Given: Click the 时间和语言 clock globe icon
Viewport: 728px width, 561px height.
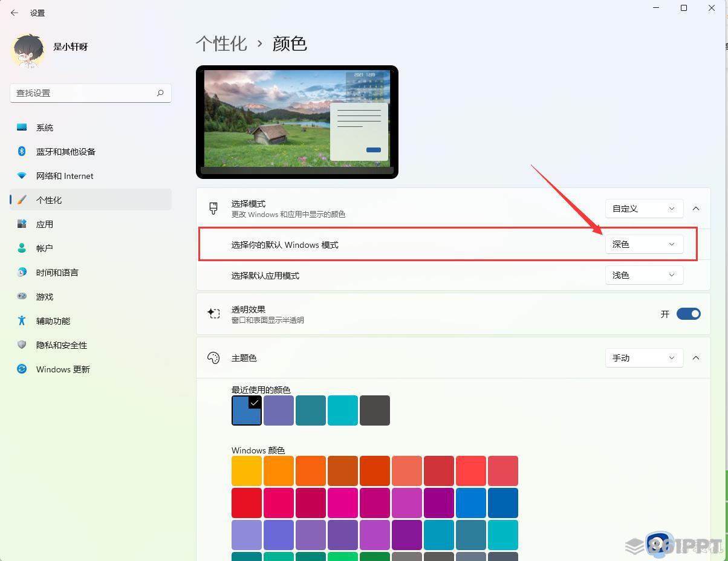Looking at the screenshot, I should click(22, 273).
